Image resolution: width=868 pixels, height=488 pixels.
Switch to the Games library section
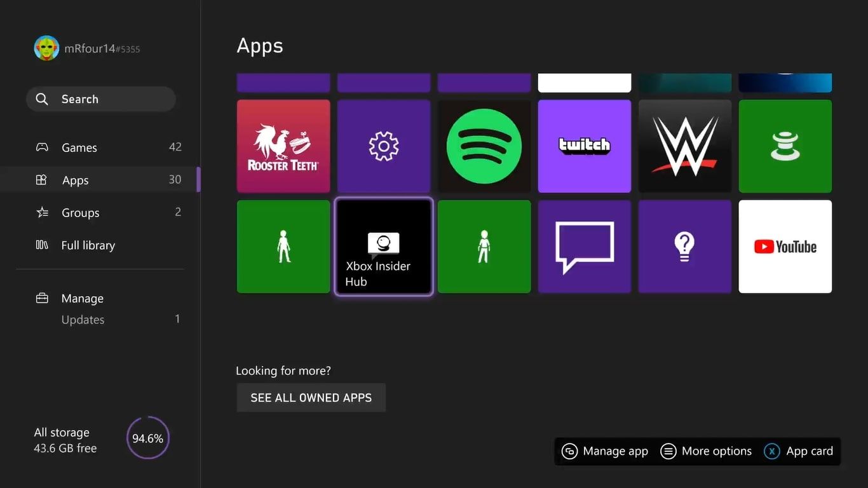coord(100,147)
